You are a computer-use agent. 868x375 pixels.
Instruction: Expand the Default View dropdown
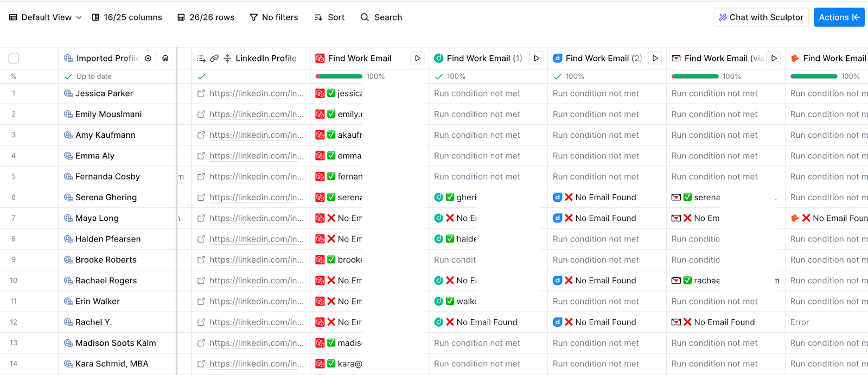click(x=46, y=17)
